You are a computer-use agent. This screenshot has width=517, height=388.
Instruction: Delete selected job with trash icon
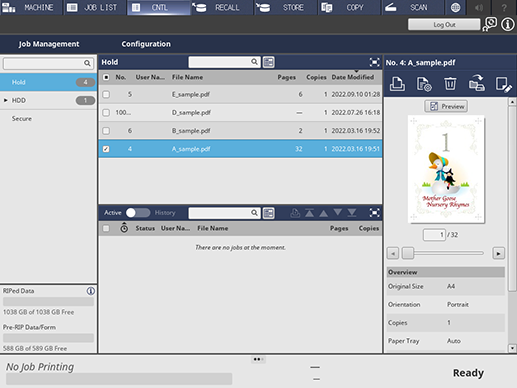click(450, 84)
